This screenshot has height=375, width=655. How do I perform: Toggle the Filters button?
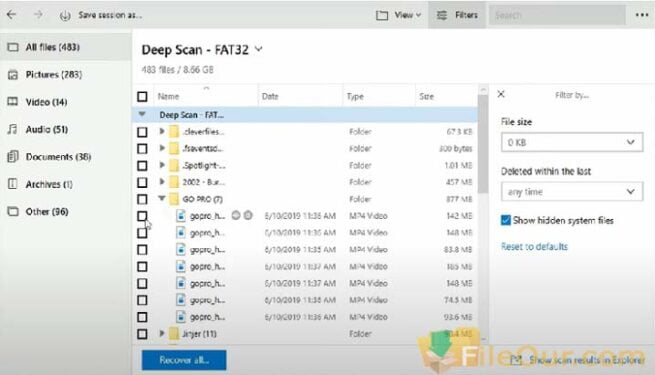pos(457,15)
